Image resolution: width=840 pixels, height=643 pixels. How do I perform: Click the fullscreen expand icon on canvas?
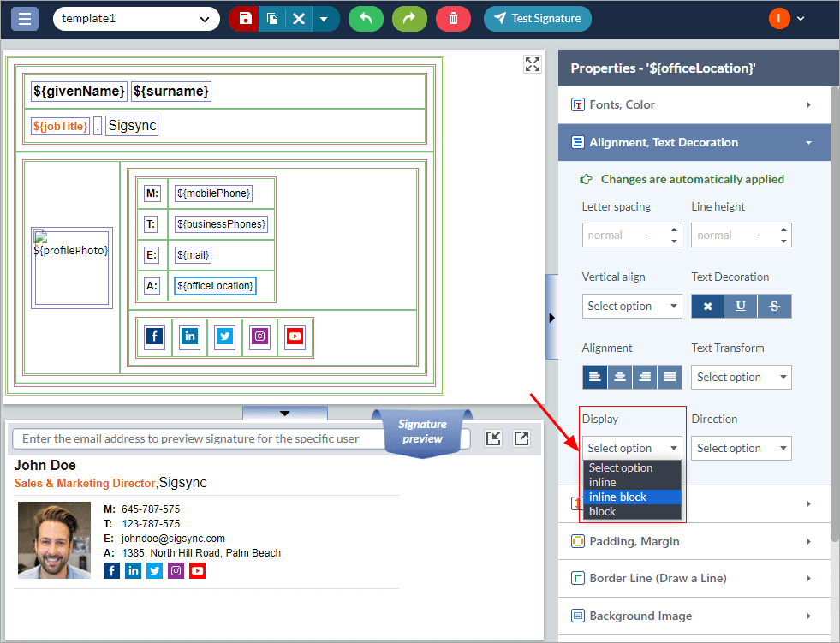[532, 64]
